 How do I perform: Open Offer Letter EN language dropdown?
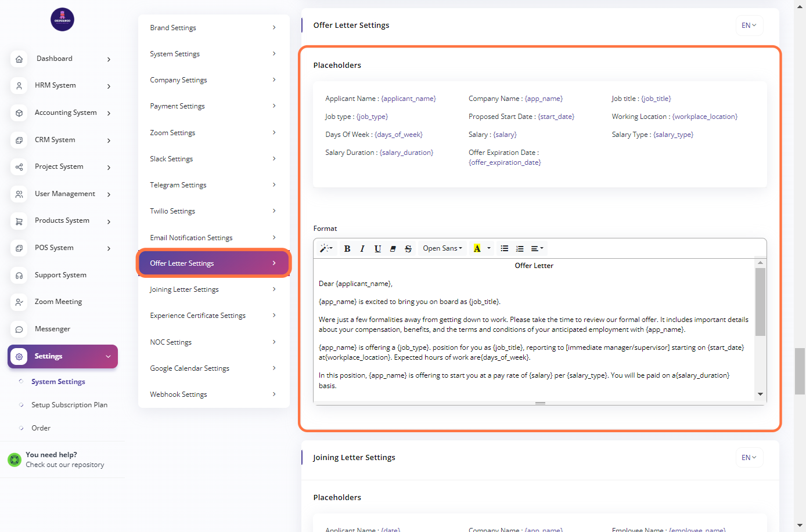tap(749, 26)
